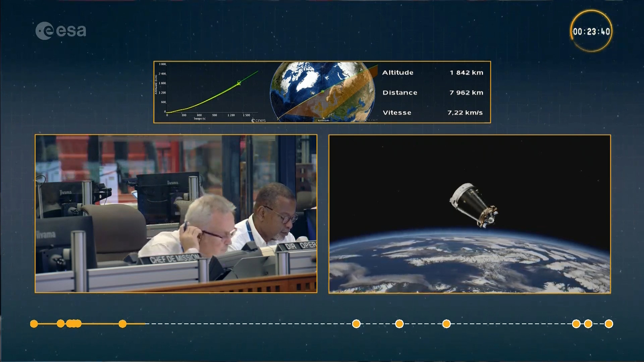644x362 pixels.
Task: Click the Temps (s) axis label
Action: coord(200,118)
